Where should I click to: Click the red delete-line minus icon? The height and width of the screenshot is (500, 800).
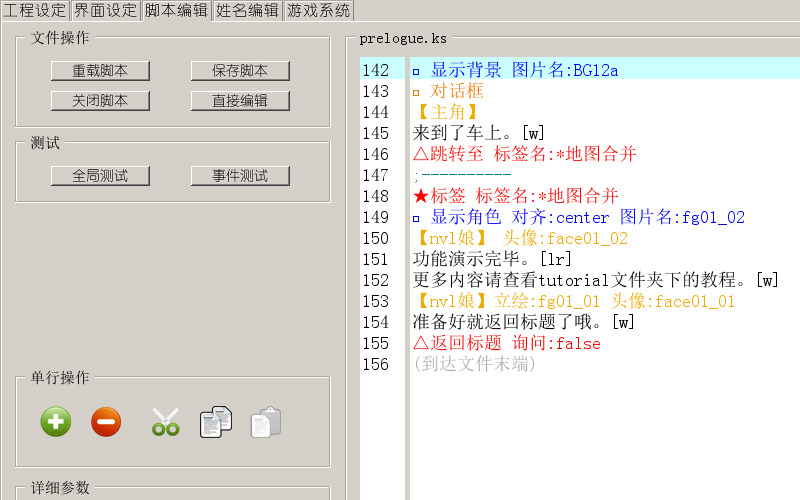tap(106, 421)
